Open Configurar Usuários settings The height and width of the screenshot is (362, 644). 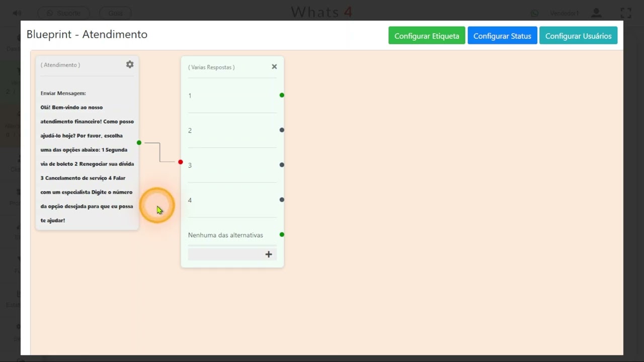(x=578, y=36)
